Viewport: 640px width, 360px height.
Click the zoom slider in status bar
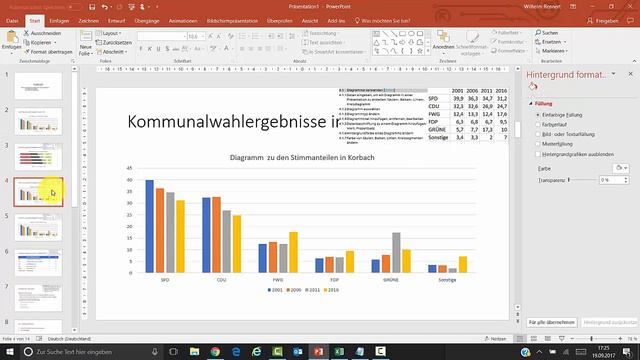click(591, 339)
